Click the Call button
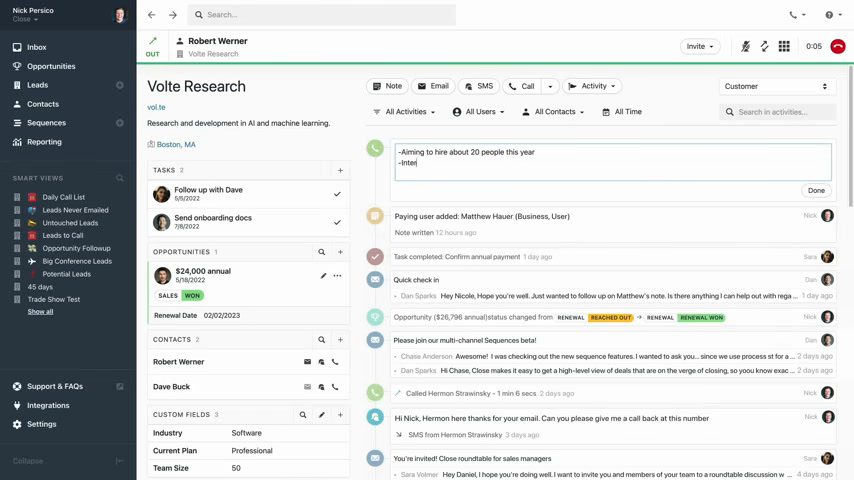Image resolution: width=854 pixels, height=480 pixels. click(522, 86)
